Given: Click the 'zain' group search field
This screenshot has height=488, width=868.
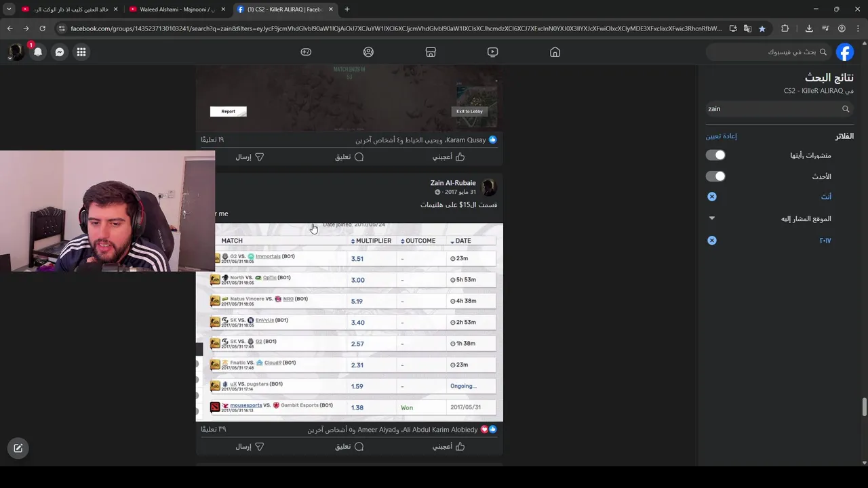Looking at the screenshot, I should [778, 108].
